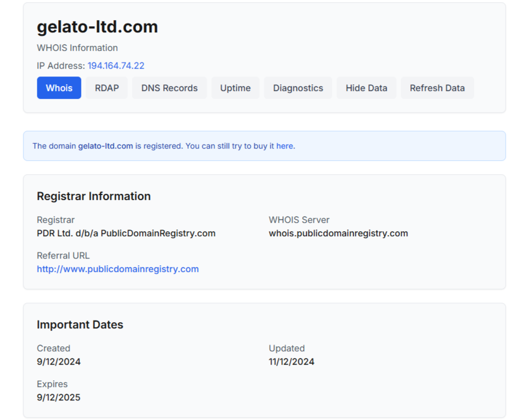Click the Expires date 9/12/2025
The width and height of the screenshot is (517, 420).
tap(59, 398)
